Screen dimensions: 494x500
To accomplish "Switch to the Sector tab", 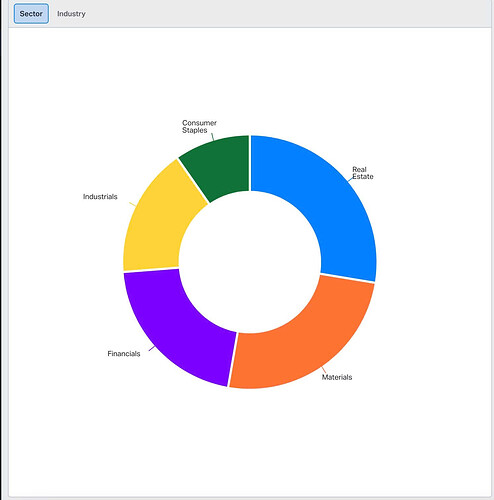I will pos(31,14).
